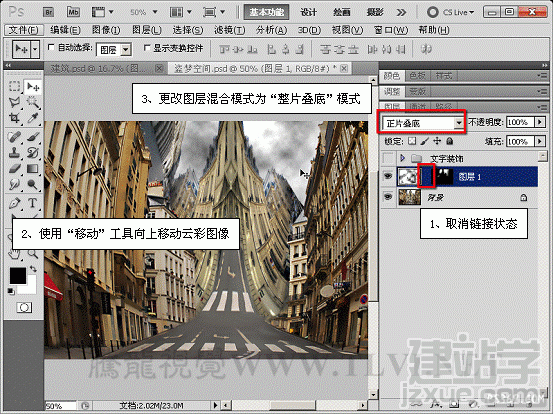
Task: Reset default foreground and background colors
Action: [11, 291]
